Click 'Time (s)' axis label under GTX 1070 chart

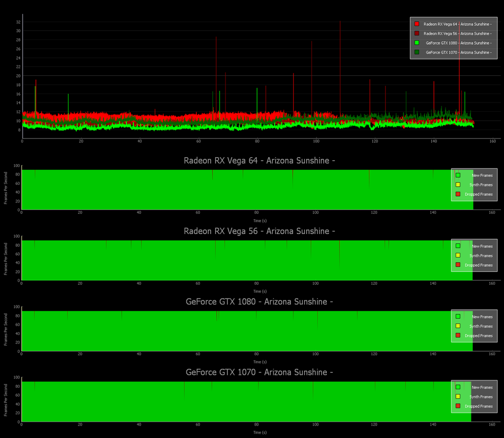point(260,432)
